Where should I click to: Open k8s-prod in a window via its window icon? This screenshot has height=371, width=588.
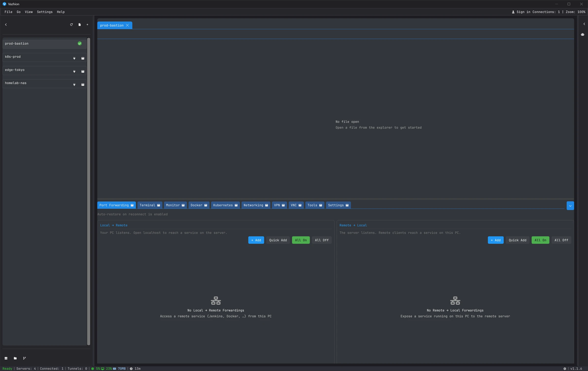(83, 58)
